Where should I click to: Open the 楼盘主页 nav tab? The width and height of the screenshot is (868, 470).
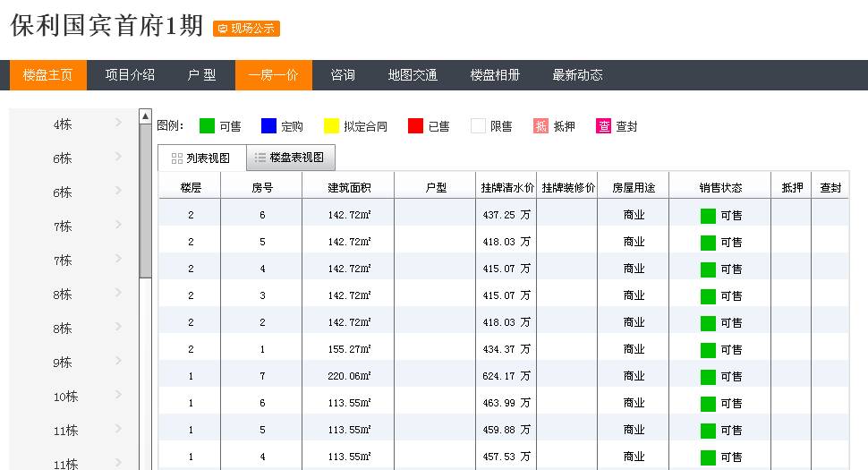47,74
